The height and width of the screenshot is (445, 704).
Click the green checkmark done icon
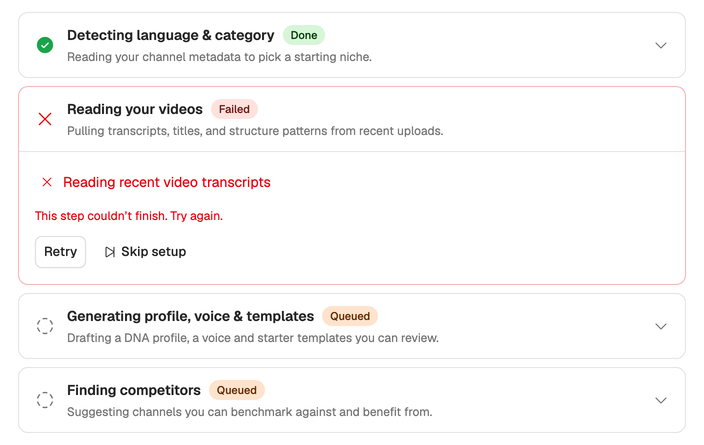click(45, 45)
